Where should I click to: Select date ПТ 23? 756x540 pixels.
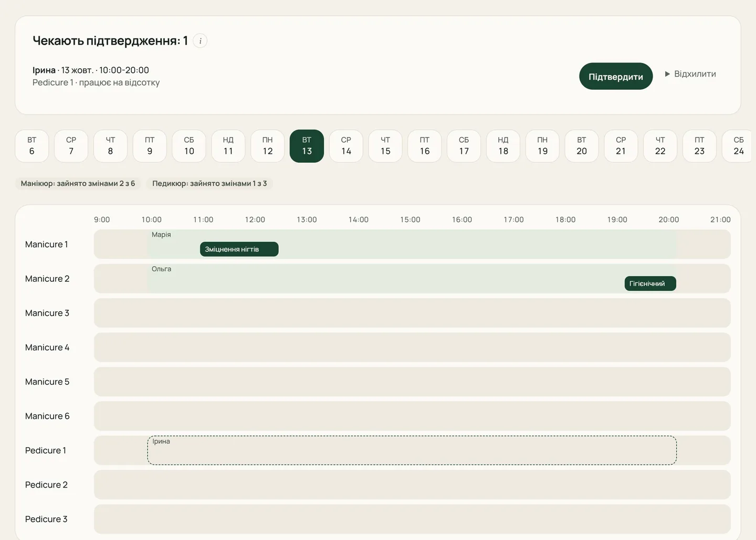click(699, 146)
